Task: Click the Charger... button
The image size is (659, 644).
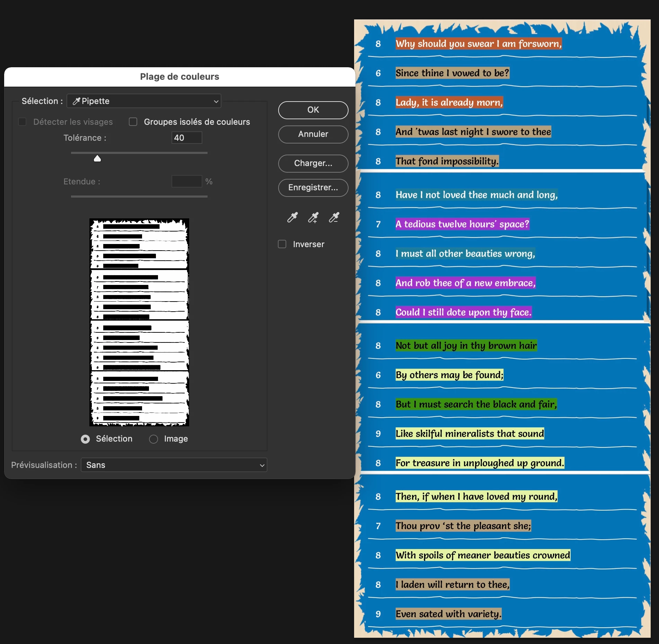Action: point(313,163)
